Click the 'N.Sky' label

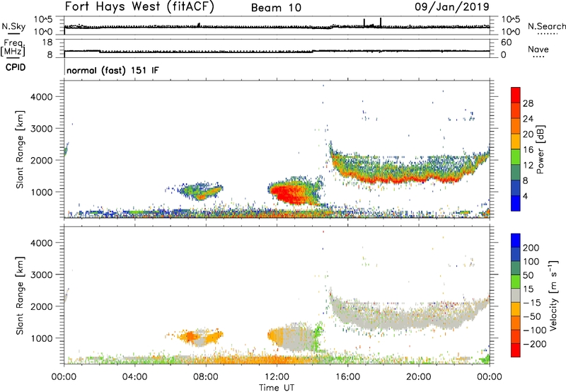pyautogui.click(x=13, y=26)
